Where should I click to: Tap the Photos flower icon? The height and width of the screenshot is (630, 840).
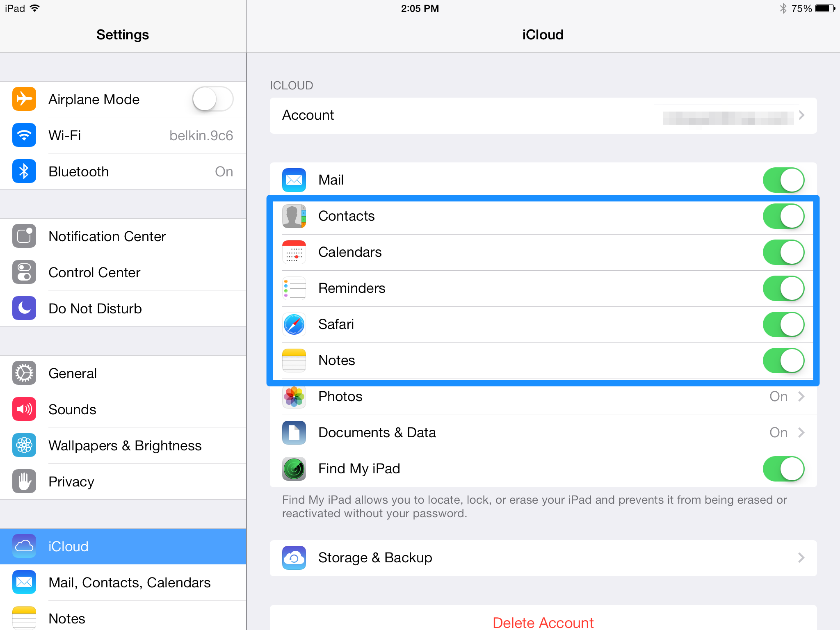[x=294, y=397]
